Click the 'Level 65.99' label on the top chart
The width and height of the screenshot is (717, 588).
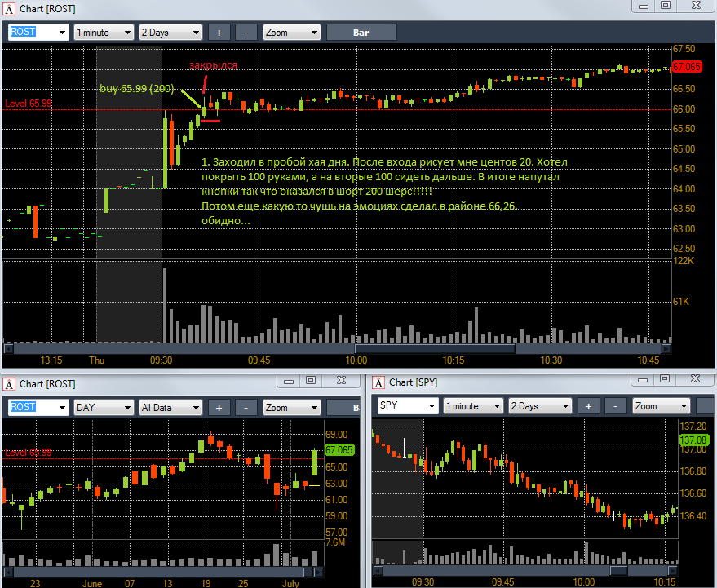click(x=29, y=104)
